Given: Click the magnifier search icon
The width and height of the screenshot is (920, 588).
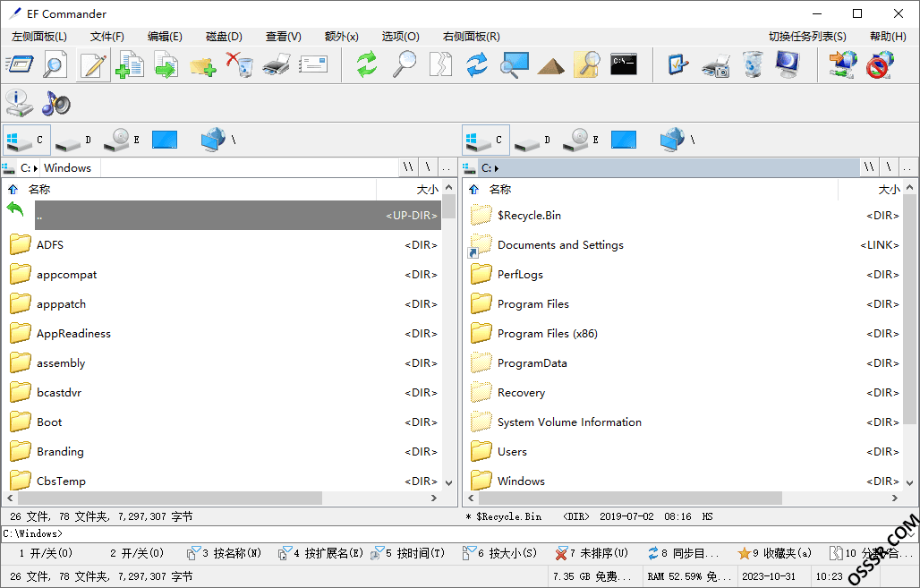Looking at the screenshot, I should 405,64.
